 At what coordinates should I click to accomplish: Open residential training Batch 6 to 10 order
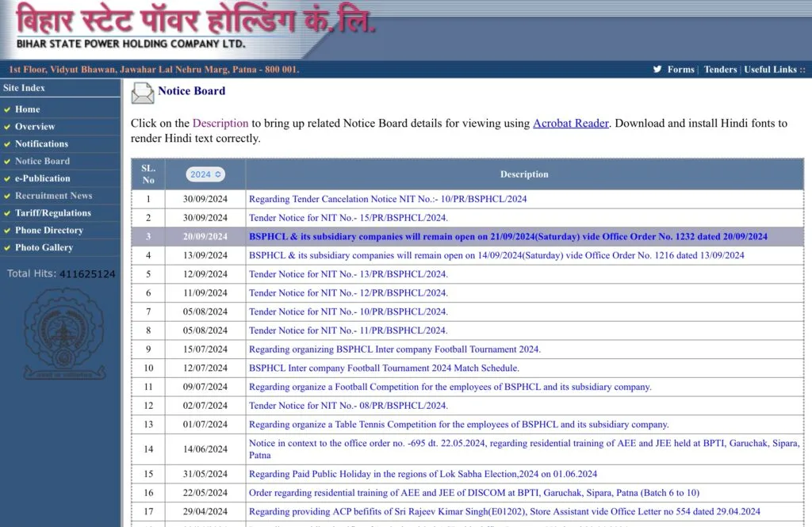[474, 493]
